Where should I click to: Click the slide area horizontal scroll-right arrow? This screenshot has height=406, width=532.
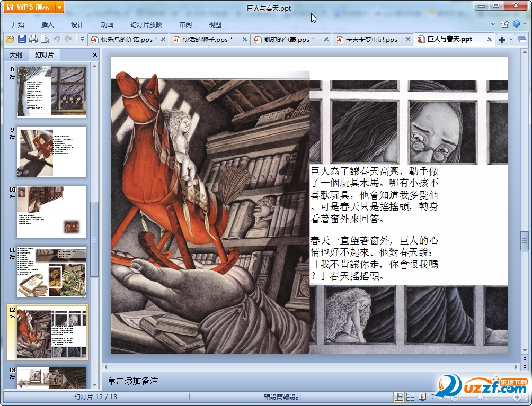click(517, 367)
